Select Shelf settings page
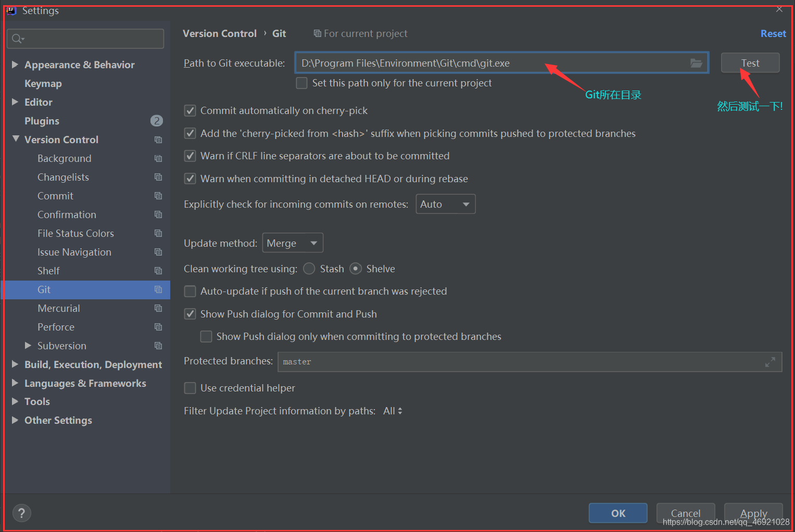Viewport: 795px width, 532px height. click(48, 271)
